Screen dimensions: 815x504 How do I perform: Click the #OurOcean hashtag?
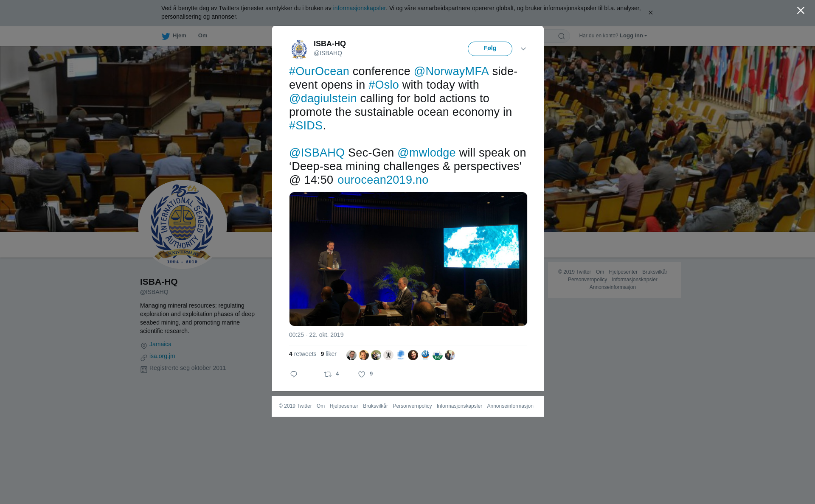coord(319,71)
